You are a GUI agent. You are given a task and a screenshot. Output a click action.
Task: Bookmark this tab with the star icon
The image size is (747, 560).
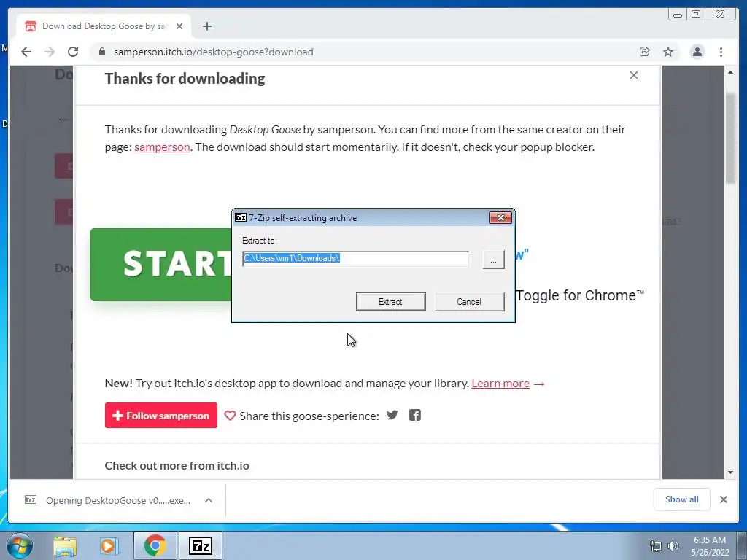668,52
